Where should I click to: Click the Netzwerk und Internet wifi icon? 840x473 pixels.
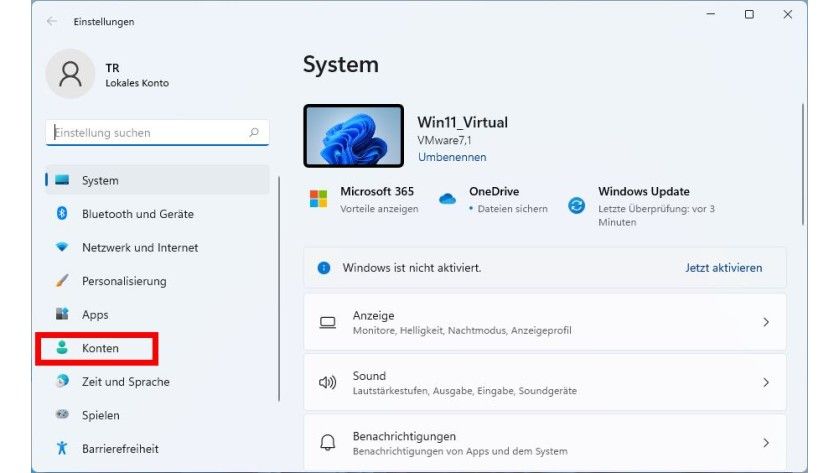(62, 247)
